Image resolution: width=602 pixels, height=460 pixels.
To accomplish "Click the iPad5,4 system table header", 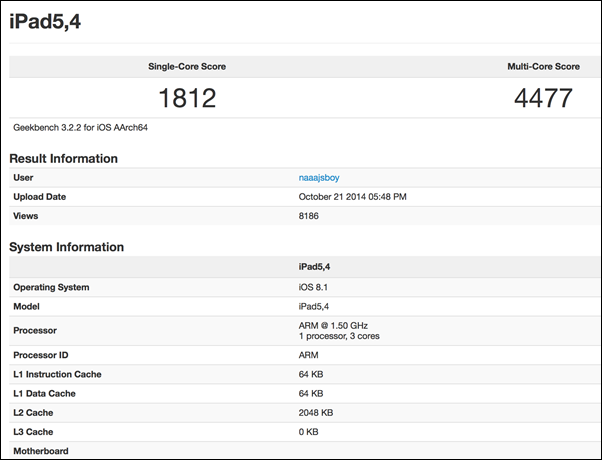I will 314,267.
